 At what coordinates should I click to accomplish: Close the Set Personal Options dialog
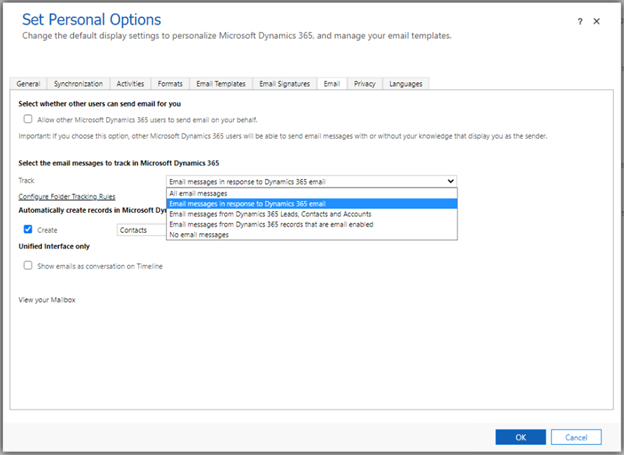coord(596,21)
